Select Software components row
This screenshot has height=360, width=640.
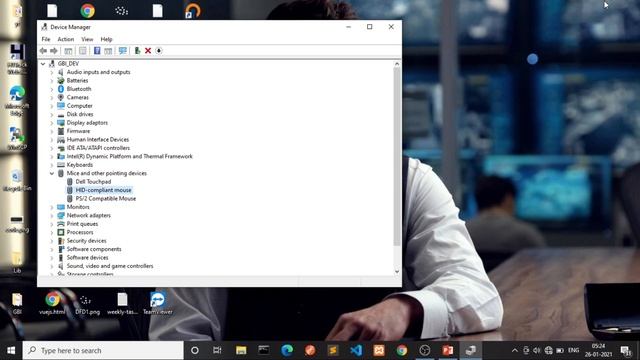point(94,249)
